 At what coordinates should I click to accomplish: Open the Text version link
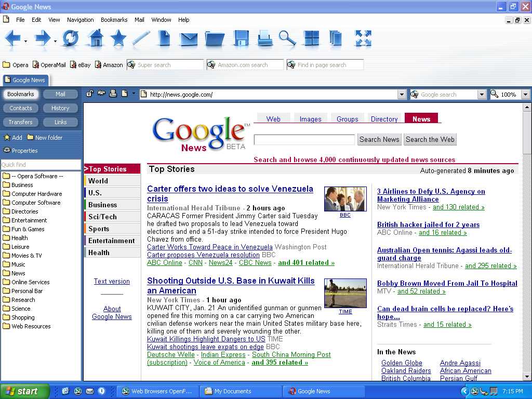tap(112, 281)
